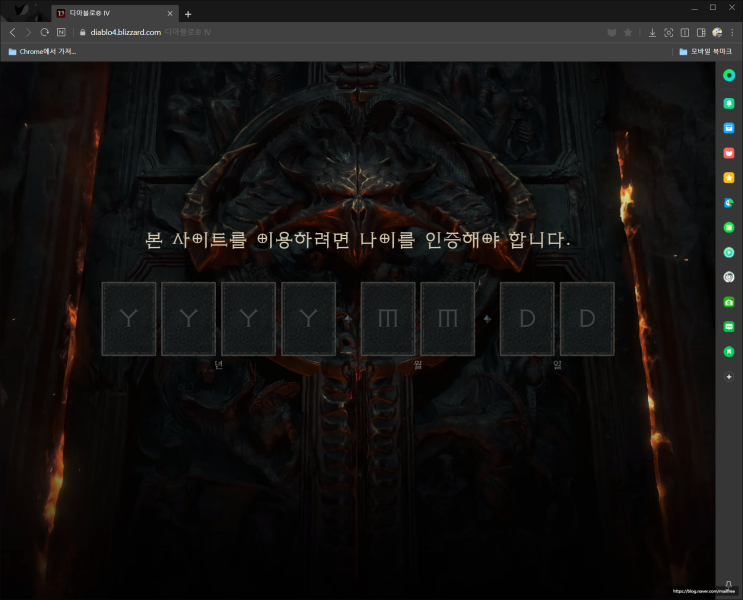Open the green notification bell sidebar icon

(729, 103)
